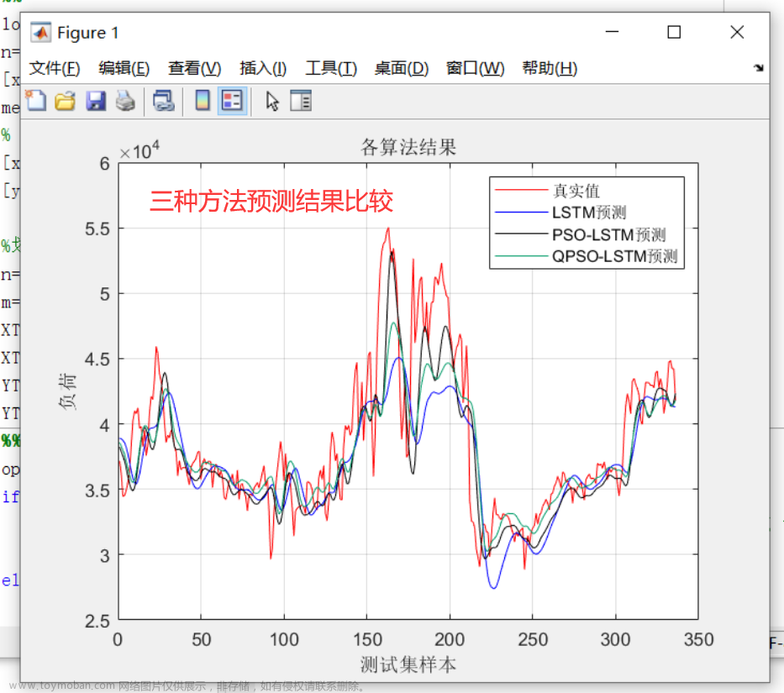Maximize the Figure 1 window
The image size is (784, 693).
(x=674, y=32)
